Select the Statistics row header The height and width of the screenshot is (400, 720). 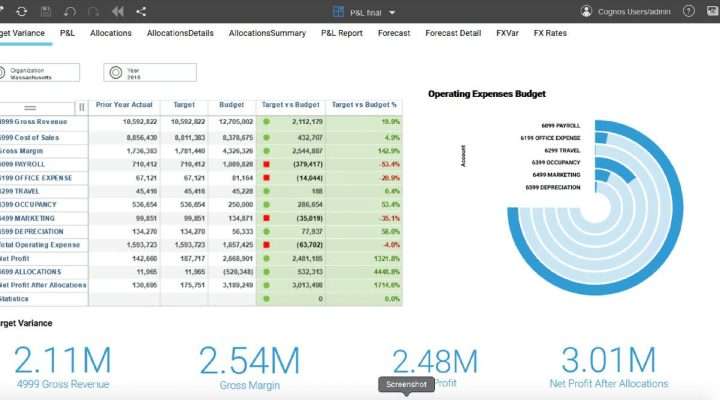pos(44,299)
